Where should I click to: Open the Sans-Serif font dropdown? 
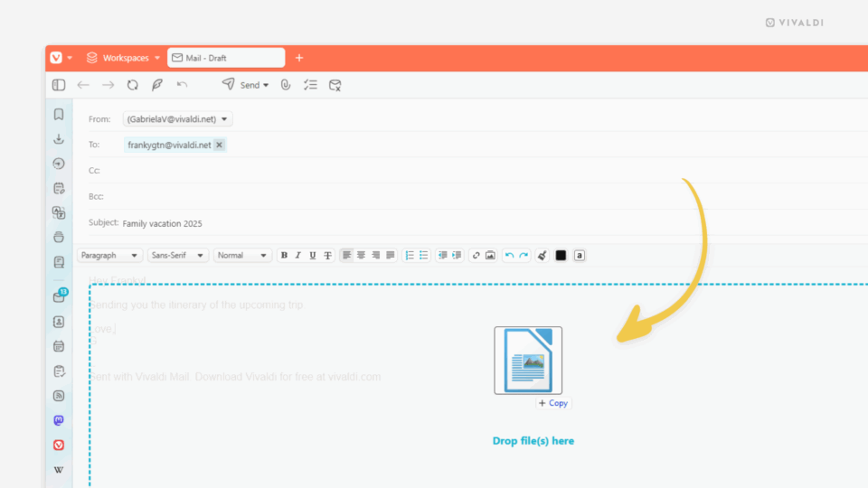178,255
